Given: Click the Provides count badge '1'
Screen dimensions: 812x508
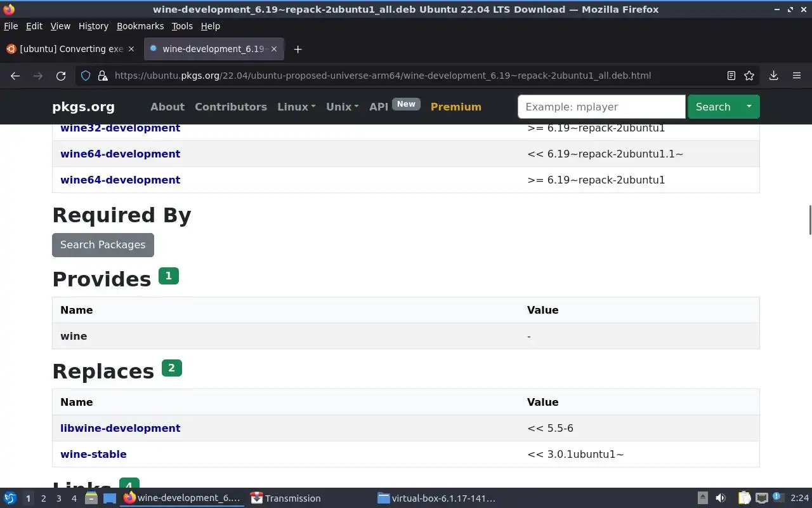Looking at the screenshot, I should pos(168,276).
